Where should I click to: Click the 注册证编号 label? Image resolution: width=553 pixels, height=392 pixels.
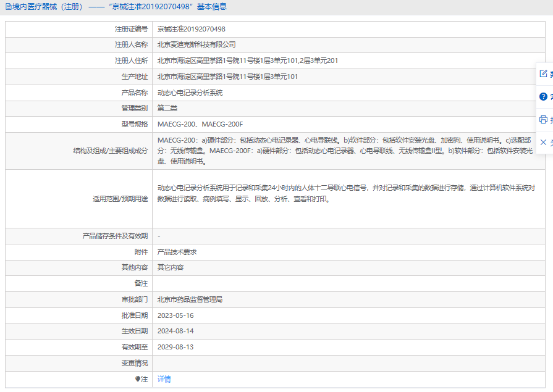(131, 29)
